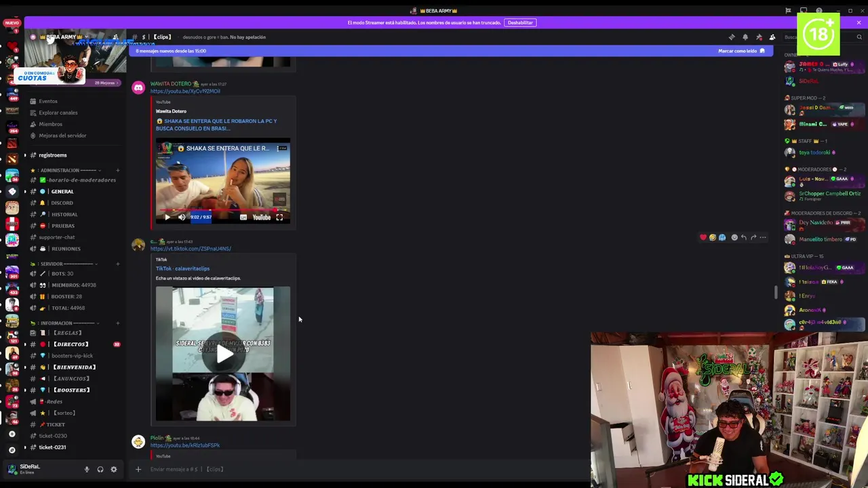Seek on the YouTube progress bar

[223, 209]
